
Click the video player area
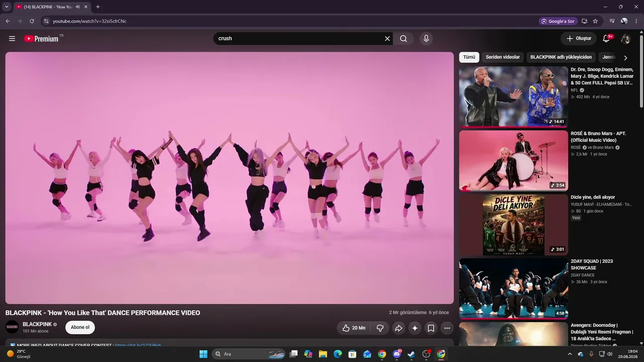[x=229, y=178]
